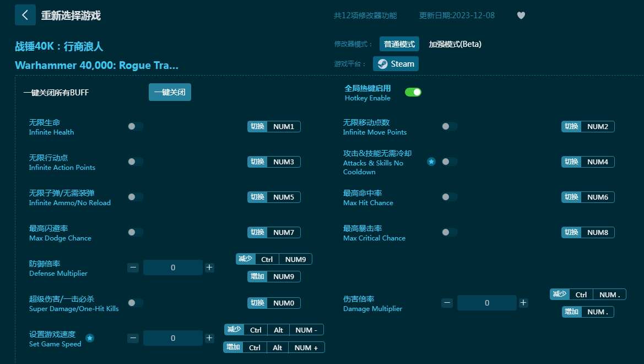Click NUM1 hotkey for Infinite Health
644x364 pixels.
click(274, 127)
